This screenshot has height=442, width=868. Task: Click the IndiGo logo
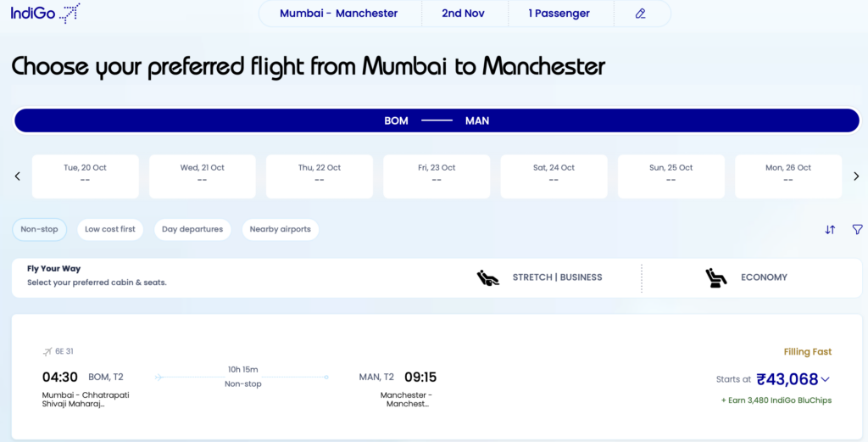pos(46,13)
